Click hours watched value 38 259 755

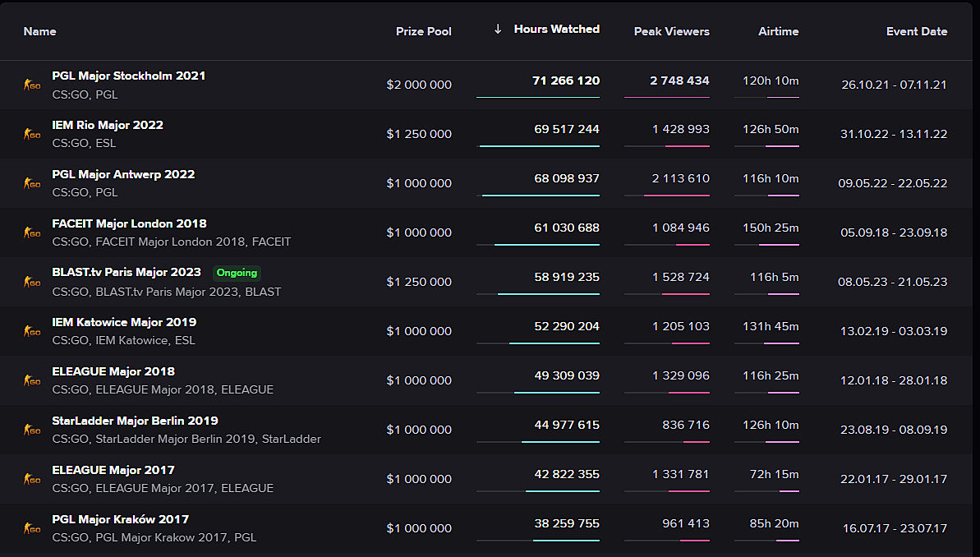pos(567,523)
